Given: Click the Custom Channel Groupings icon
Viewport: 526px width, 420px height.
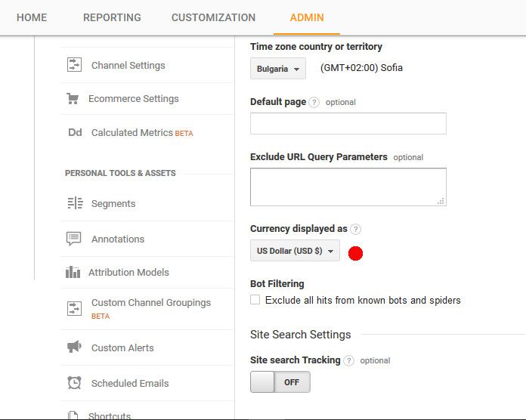Looking at the screenshot, I should coord(74,308).
